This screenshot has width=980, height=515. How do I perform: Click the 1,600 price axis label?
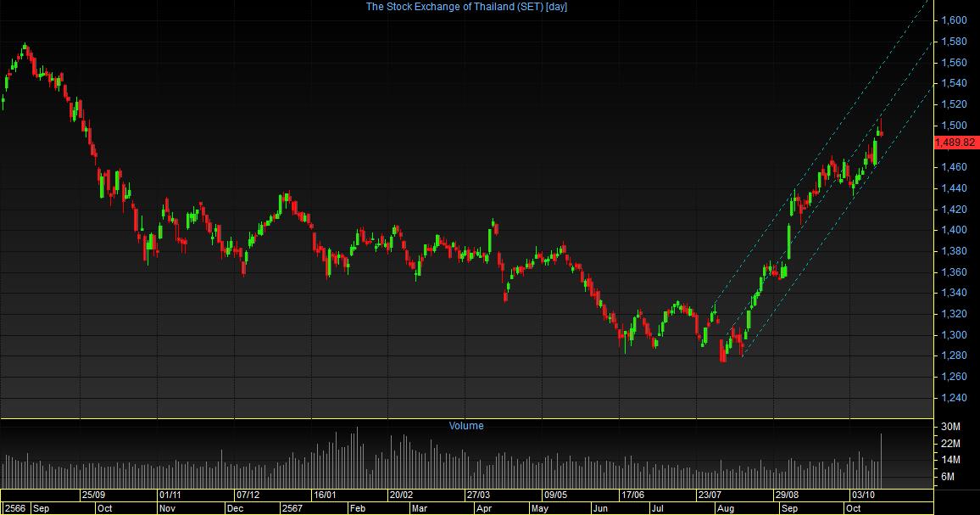pyautogui.click(x=954, y=20)
